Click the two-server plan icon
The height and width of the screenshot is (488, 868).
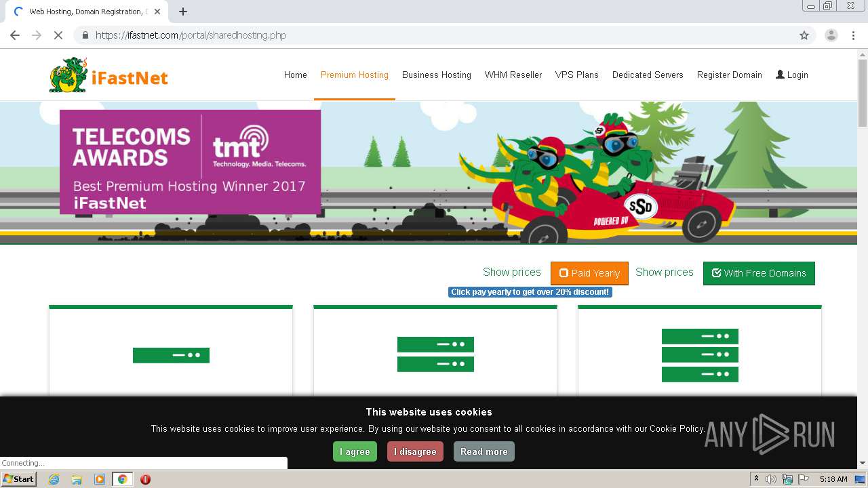pos(435,354)
